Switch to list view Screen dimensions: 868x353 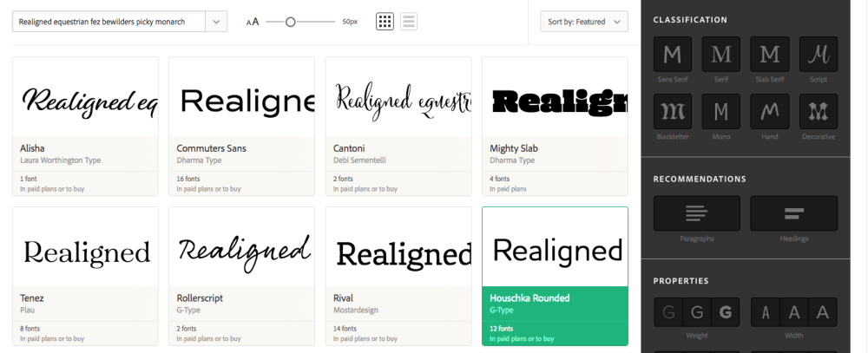[409, 22]
